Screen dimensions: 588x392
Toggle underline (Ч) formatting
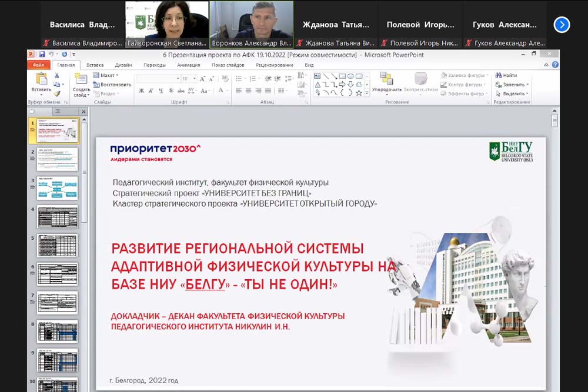click(x=161, y=91)
